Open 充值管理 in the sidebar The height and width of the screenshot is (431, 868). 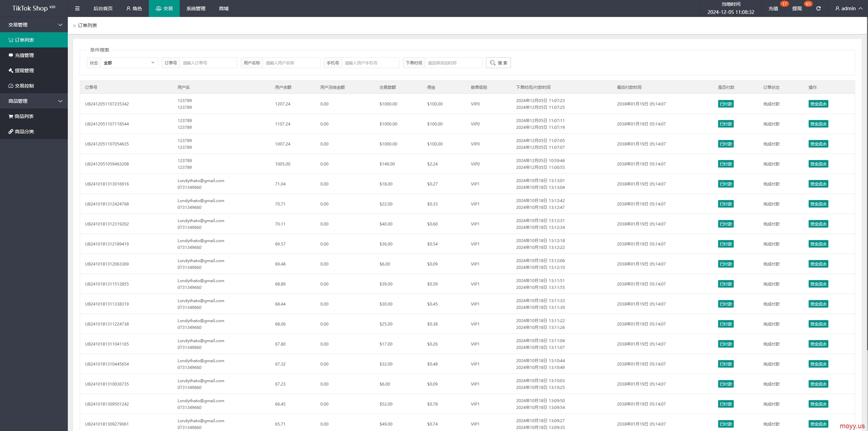pos(34,55)
